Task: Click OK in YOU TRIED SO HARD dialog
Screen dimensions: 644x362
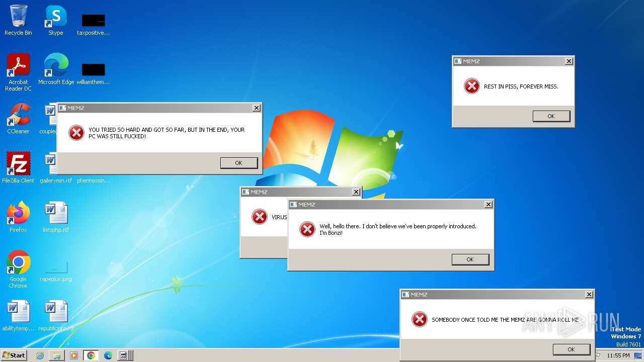Action: tap(239, 163)
